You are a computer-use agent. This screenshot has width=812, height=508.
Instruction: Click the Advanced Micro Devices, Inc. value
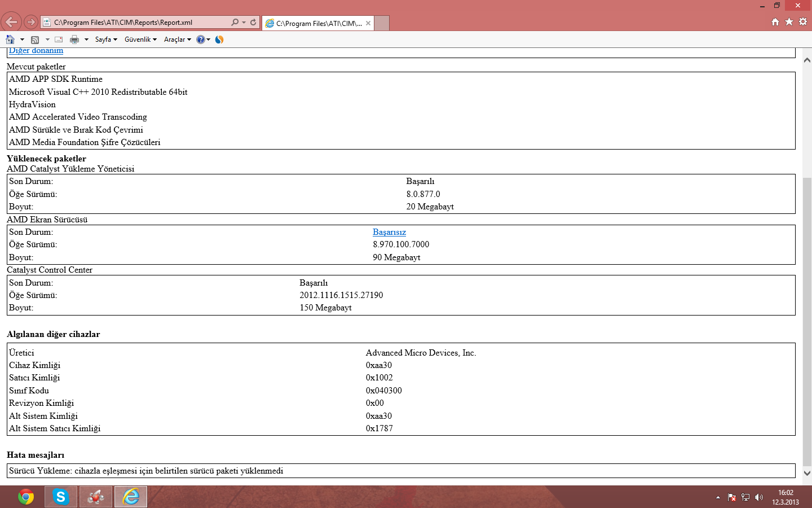click(421, 353)
